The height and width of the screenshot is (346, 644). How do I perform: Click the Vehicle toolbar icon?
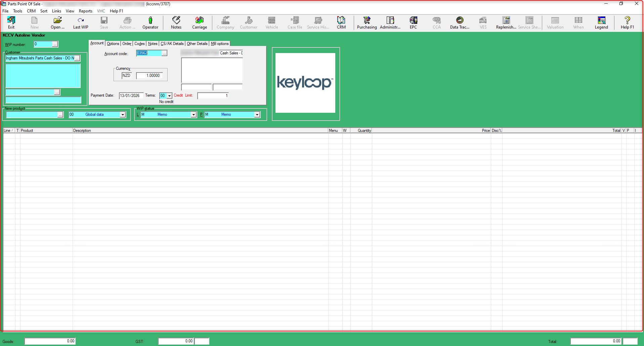coord(272,23)
